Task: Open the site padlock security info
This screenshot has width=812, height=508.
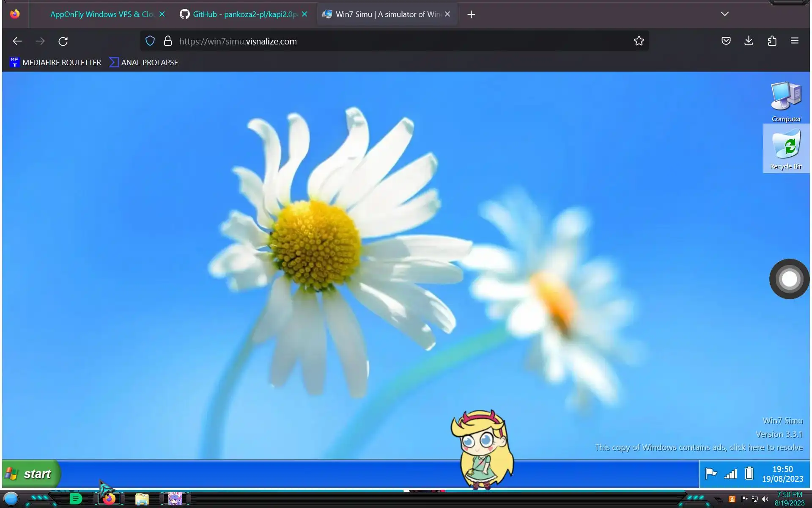Action: click(x=168, y=41)
